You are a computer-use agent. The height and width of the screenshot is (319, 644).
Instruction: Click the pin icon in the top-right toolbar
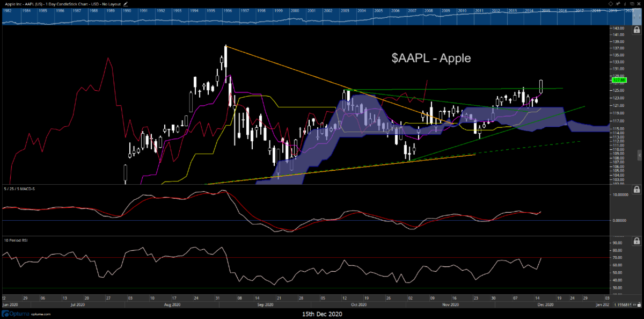(618, 4)
